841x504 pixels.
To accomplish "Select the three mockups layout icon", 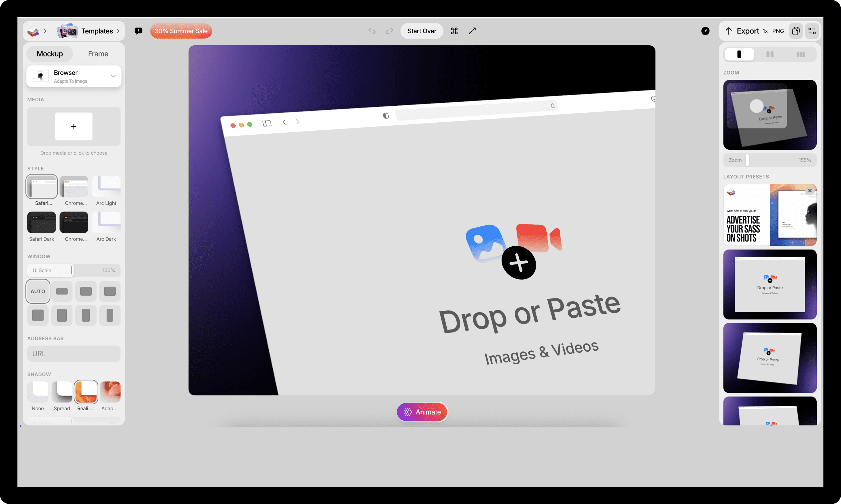I will click(x=800, y=54).
